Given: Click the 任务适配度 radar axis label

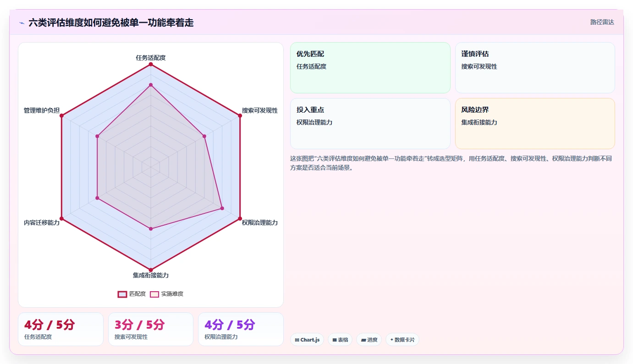Looking at the screenshot, I should click(x=150, y=58).
